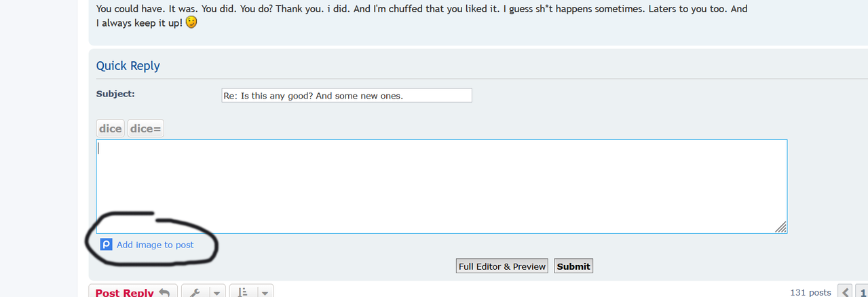Click the Post Reply button
Image resolution: width=868 pixels, height=297 pixels.
pos(133,291)
